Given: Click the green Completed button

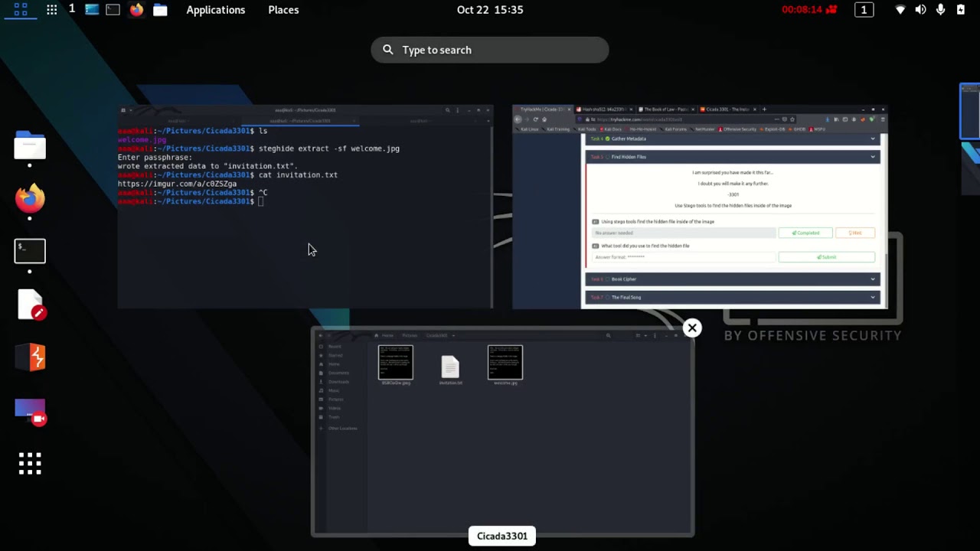Looking at the screenshot, I should [x=805, y=233].
